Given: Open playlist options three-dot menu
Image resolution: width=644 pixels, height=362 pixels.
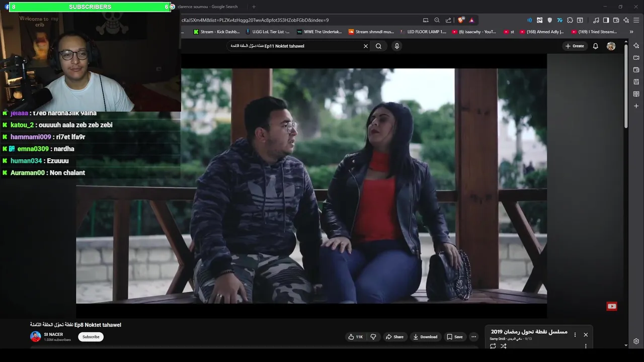Looking at the screenshot, I should coord(575,335).
